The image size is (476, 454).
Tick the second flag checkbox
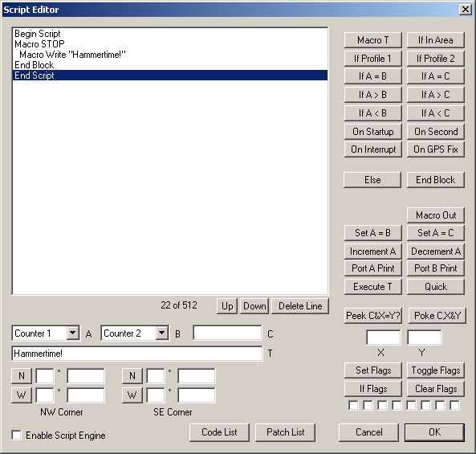[x=368, y=405]
